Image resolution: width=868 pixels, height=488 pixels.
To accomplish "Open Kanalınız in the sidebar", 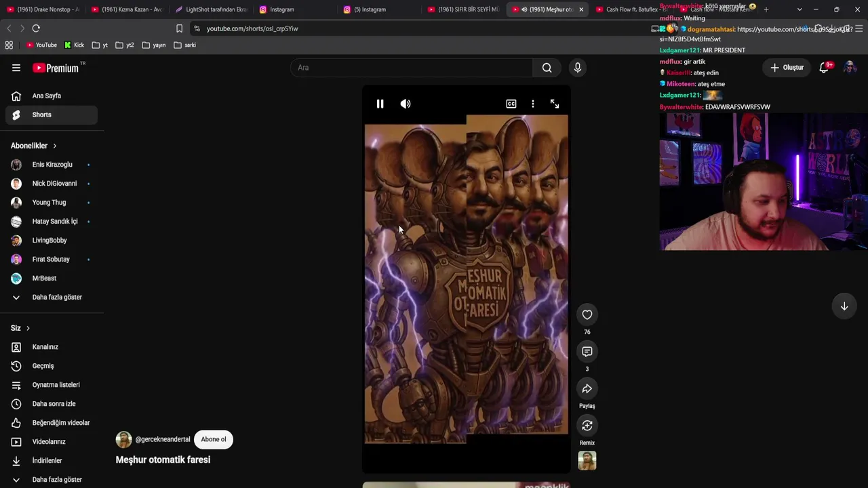I will tap(52, 347).
